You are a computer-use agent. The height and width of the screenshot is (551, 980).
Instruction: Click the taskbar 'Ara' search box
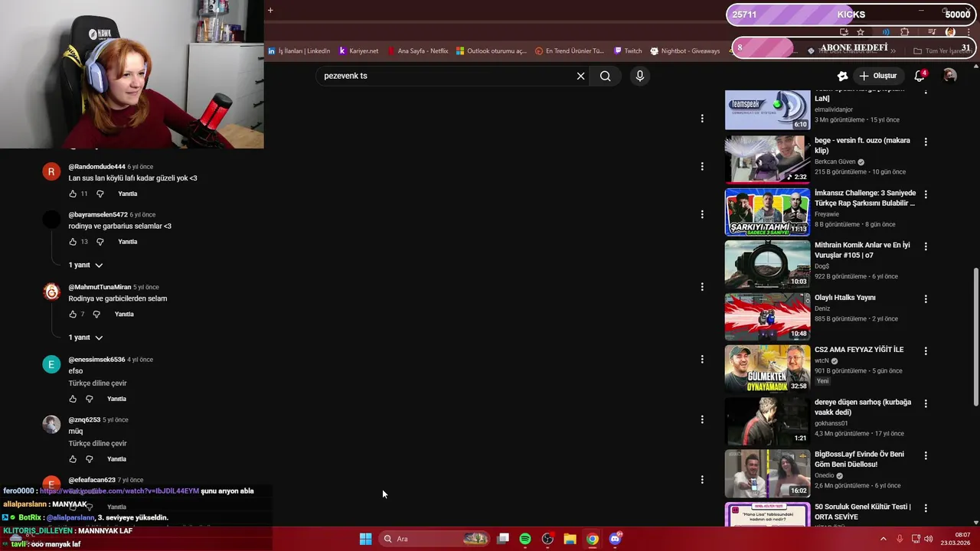(x=435, y=539)
